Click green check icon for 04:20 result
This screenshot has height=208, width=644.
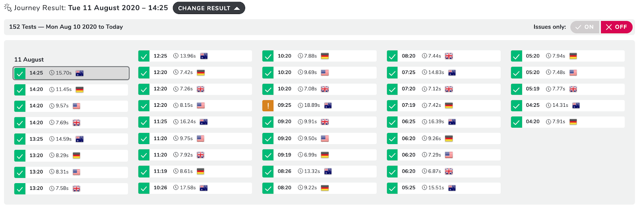point(516,122)
